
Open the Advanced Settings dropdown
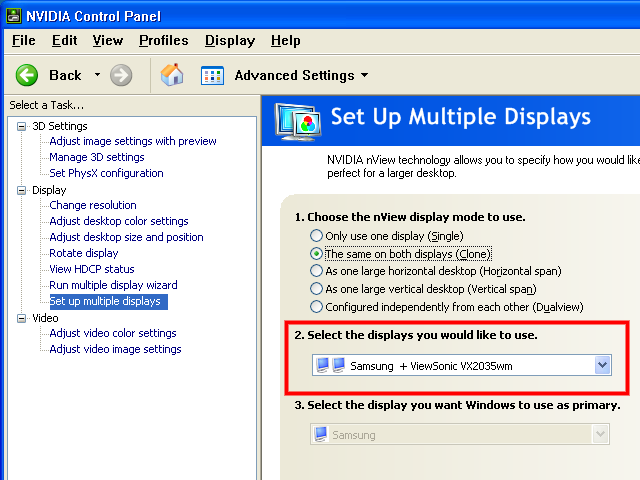point(364,75)
